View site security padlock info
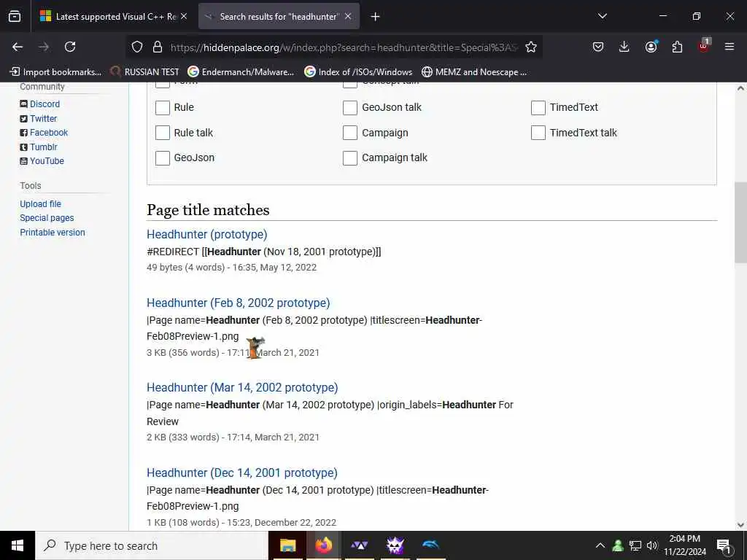Viewport: 747px width, 560px height. (158, 47)
